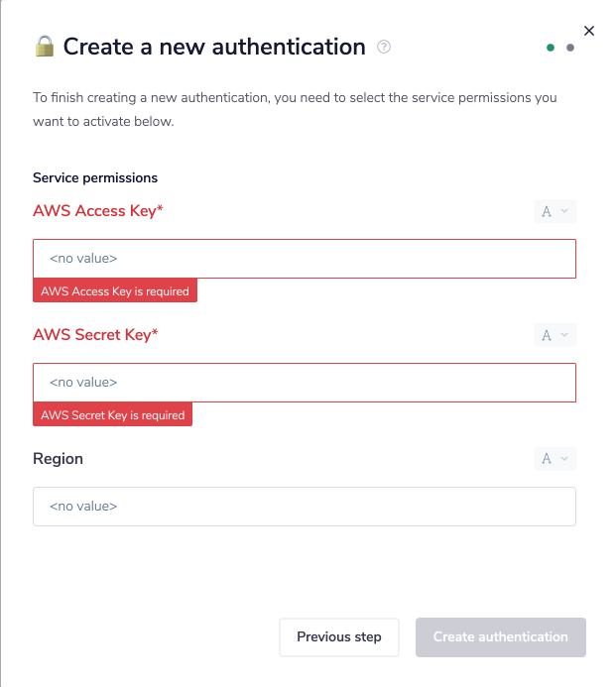Click the 'AWS Access Key is required' error
The image size is (616, 687).
point(115,291)
